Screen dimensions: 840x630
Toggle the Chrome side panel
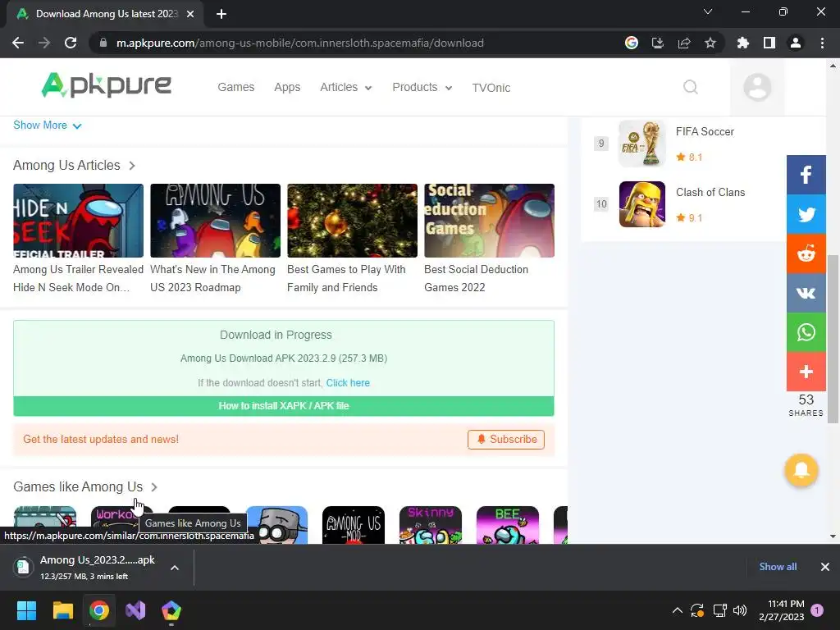(x=769, y=43)
